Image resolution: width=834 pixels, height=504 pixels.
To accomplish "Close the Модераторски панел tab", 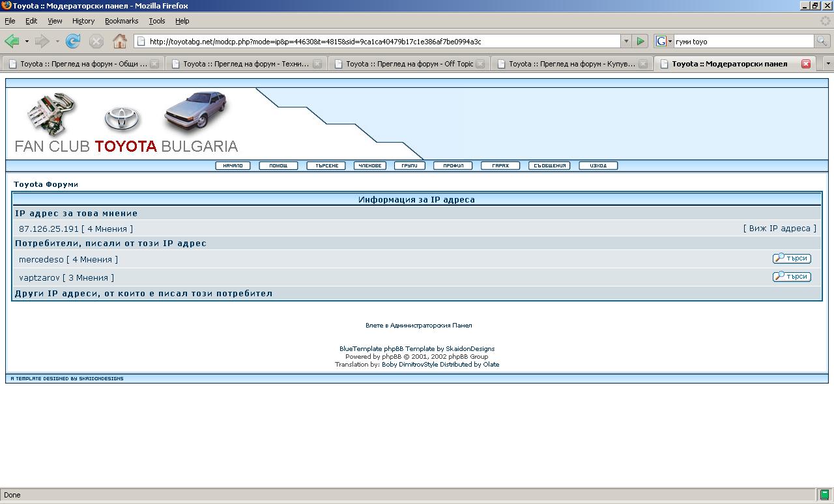I will tap(806, 64).
